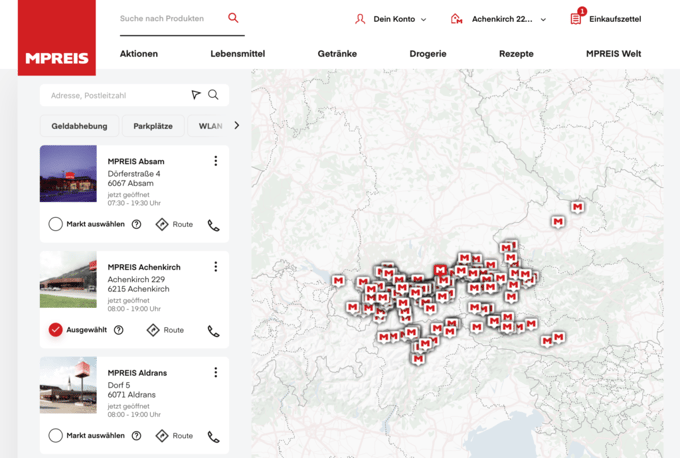Filter markets by Geldabhebung
The height and width of the screenshot is (458, 680).
pos(79,126)
